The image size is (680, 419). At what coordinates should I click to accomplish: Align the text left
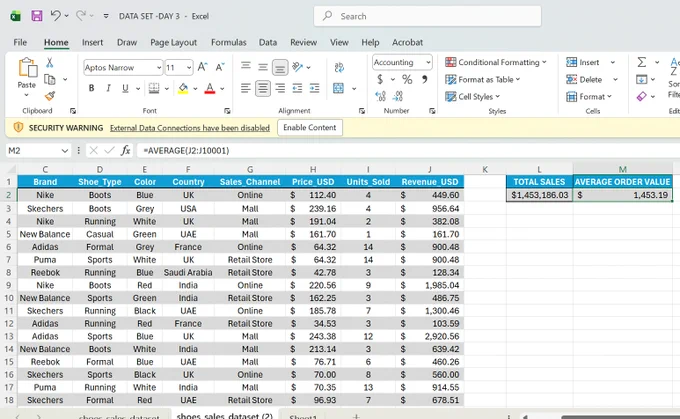pos(246,88)
